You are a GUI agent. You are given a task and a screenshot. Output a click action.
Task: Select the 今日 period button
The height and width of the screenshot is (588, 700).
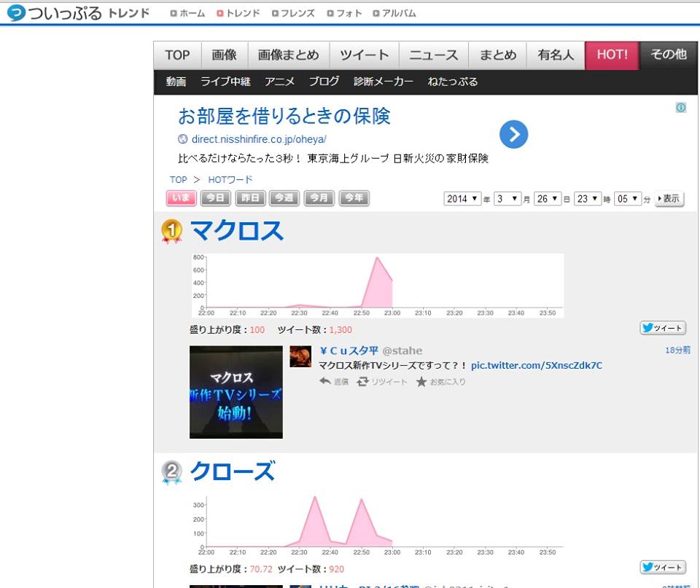click(x=216, y=198)
